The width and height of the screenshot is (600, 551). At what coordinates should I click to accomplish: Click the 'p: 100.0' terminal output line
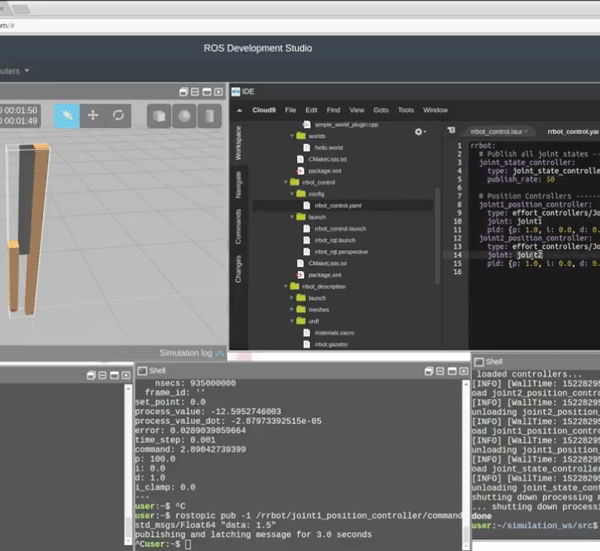(155, 459)
